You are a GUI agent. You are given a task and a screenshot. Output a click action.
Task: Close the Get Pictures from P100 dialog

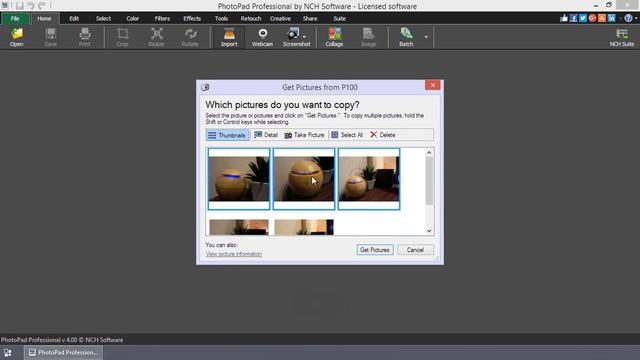(432, 85)
